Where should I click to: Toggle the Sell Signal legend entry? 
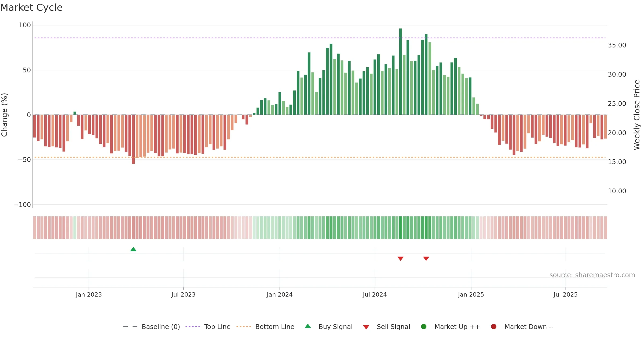386,327
